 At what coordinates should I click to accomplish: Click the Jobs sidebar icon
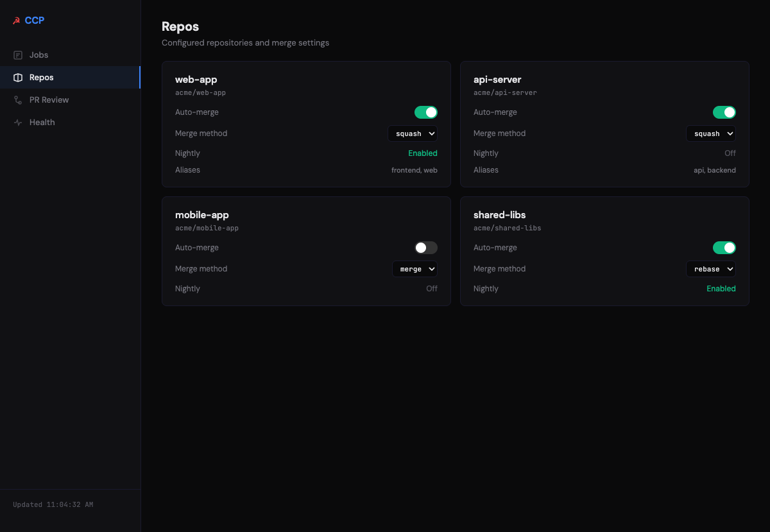point(18,55)
